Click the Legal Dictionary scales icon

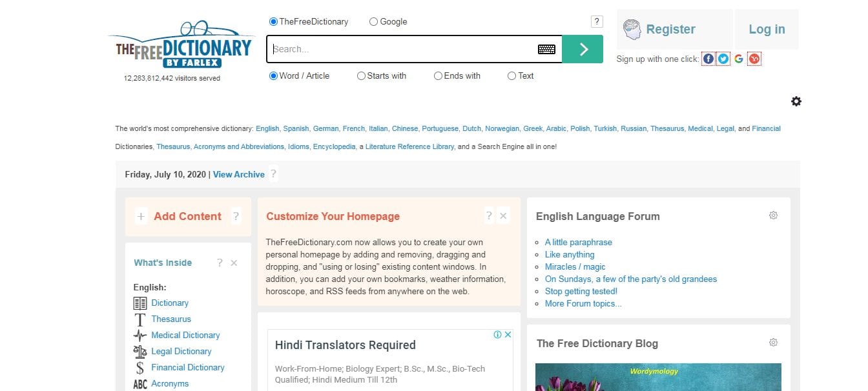coord(140,352)
